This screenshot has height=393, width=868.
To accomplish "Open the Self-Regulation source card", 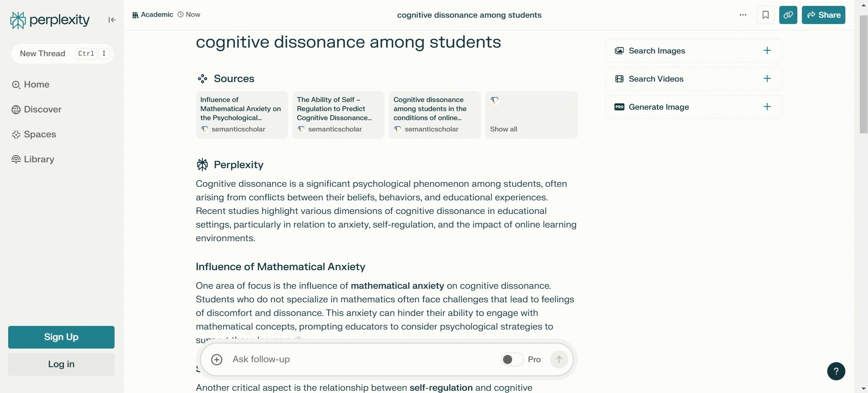I will click(338, 115).
